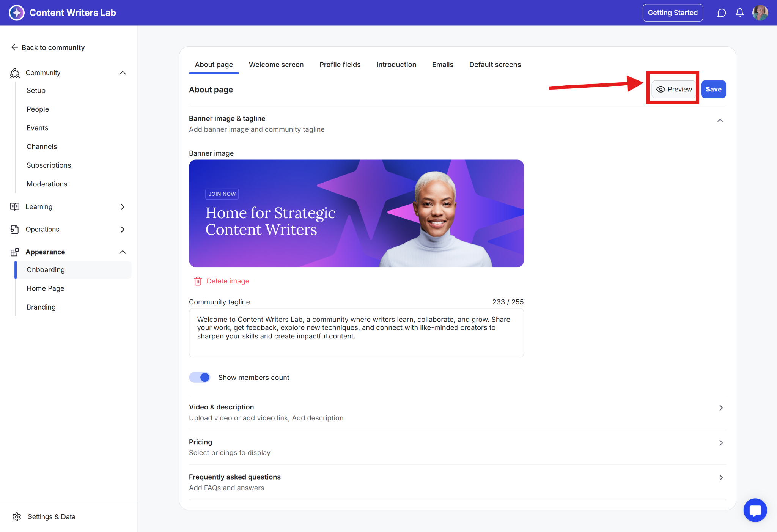Toggle the Show members count switch
Screen dimensions: 777x532
coord(200,378)
